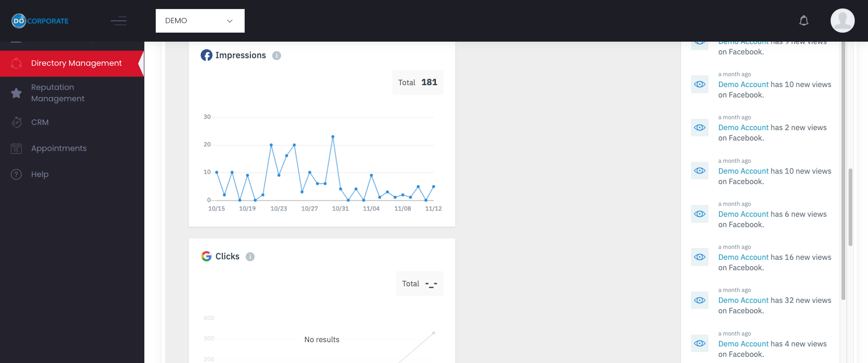Click the Facebook logo beside Impressions

(x=206, y=55)
